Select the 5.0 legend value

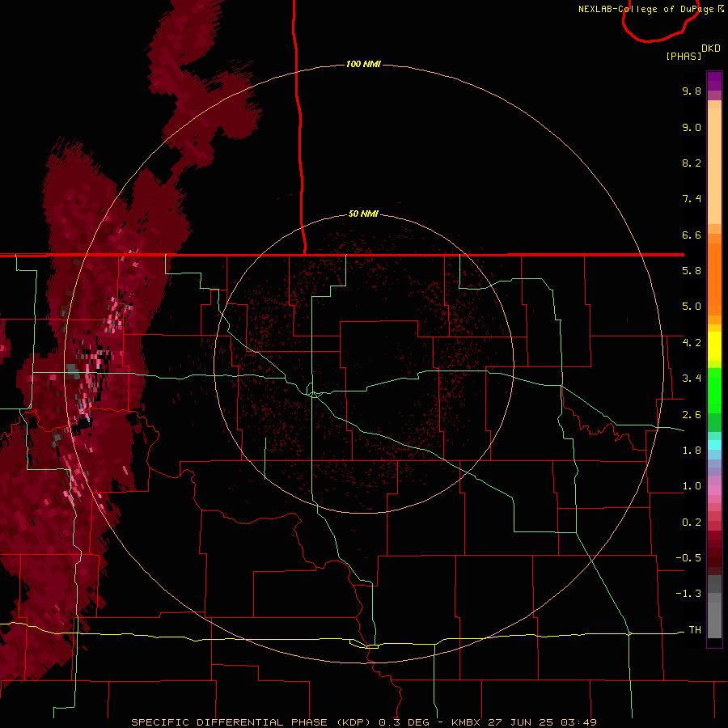pos(692,307)
